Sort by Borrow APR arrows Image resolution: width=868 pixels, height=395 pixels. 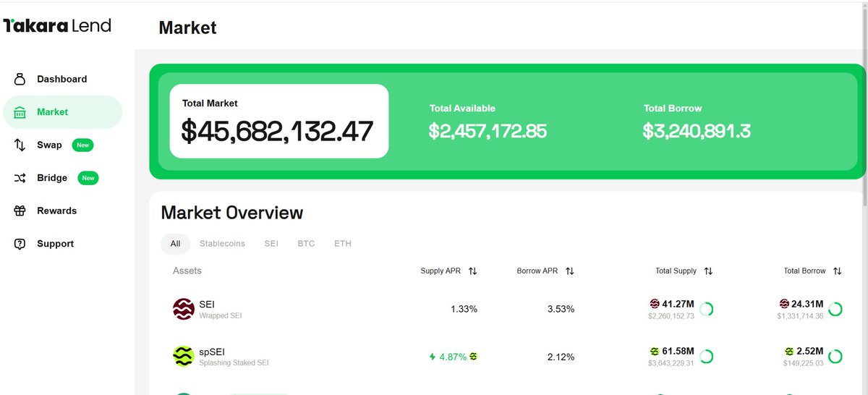coord(569,271)
